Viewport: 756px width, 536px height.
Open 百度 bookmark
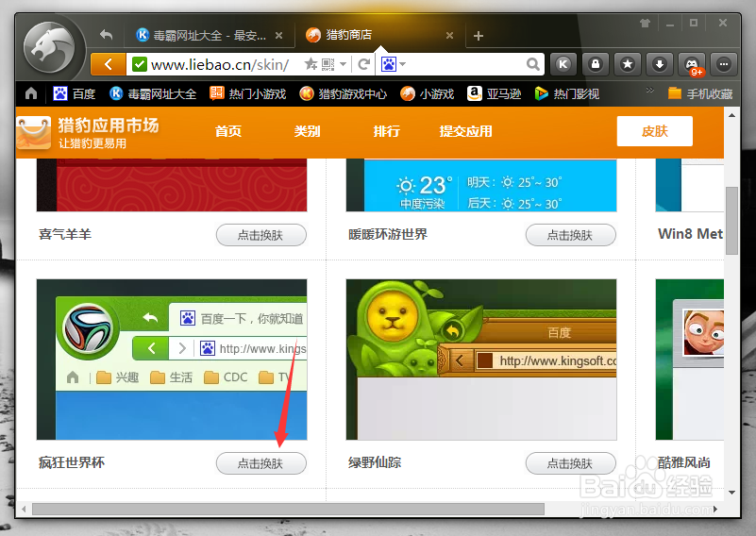click(74, 93)
